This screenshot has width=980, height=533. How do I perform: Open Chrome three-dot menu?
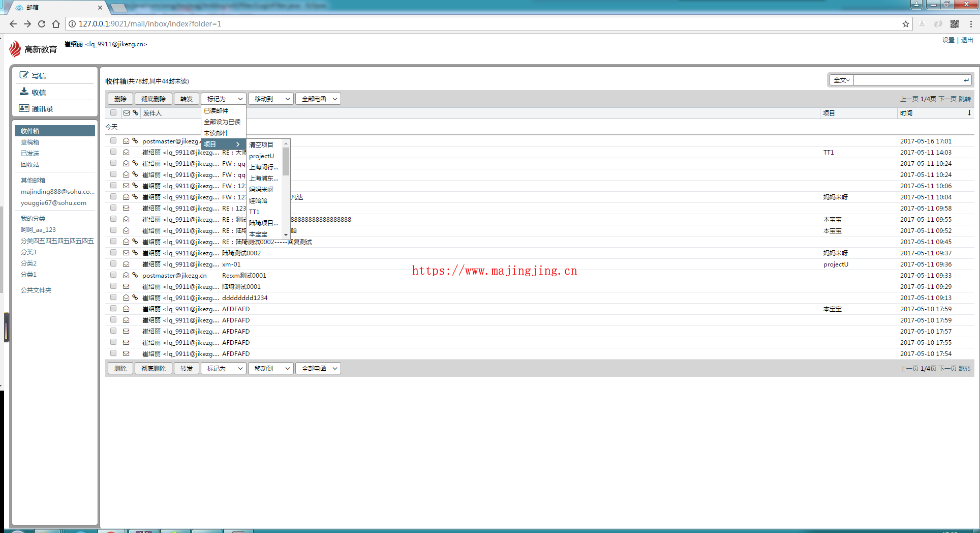[971, 24]
